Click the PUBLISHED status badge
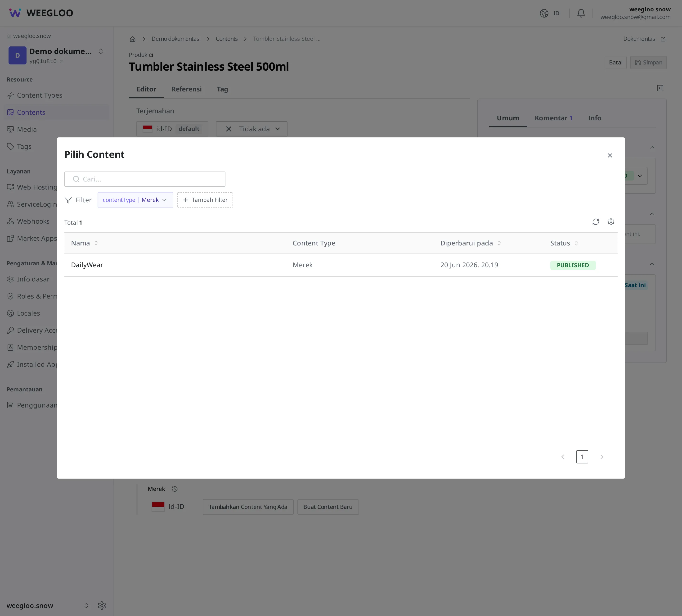The height and width of the screenshot is (616, 682). coord(573,265)
